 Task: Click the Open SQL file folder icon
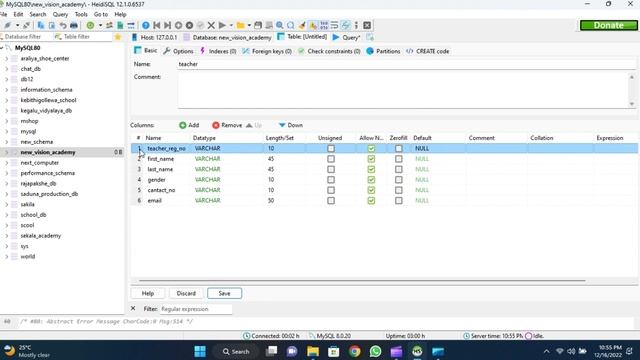240,25
